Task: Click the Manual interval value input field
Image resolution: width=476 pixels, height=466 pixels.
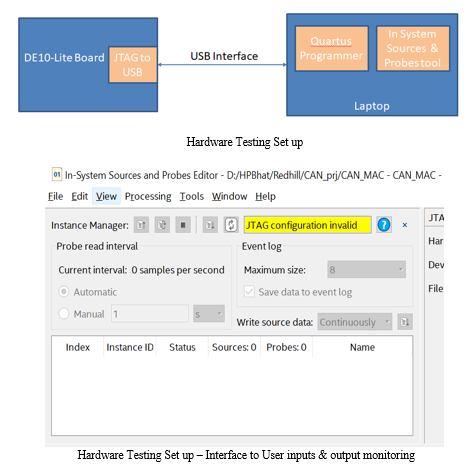Action: coord(150,314)
